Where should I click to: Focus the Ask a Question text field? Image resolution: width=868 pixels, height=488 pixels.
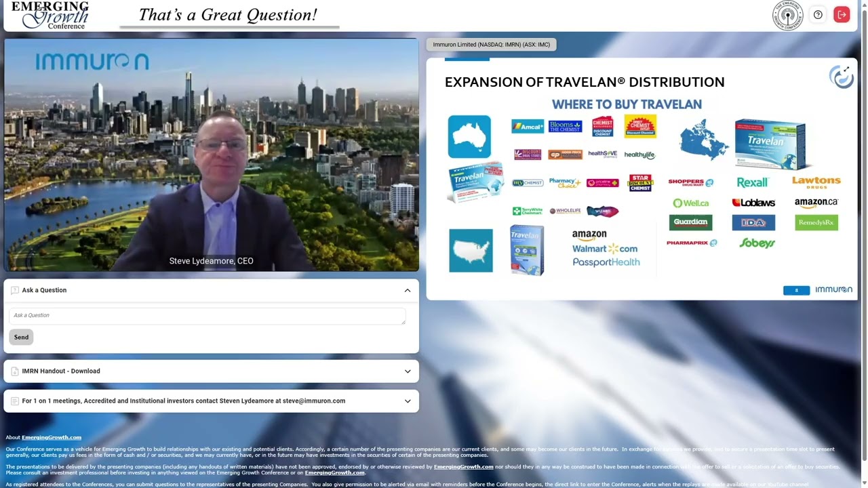[207, 315]
